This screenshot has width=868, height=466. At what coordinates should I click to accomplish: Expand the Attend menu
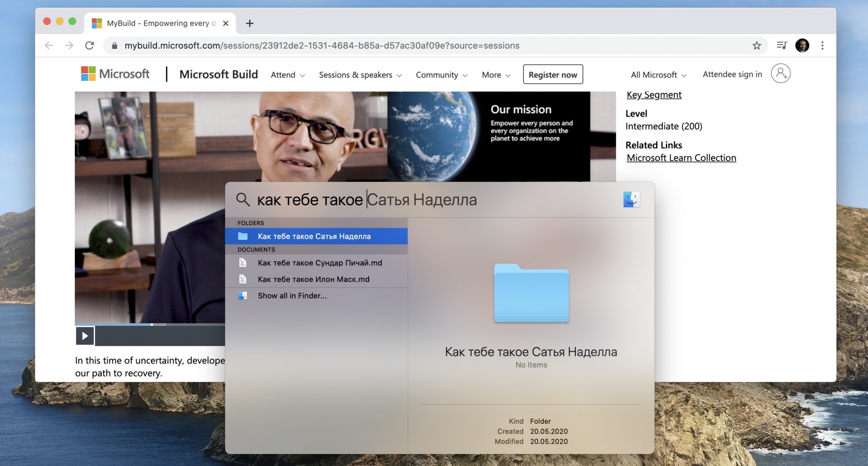point(288,75)
